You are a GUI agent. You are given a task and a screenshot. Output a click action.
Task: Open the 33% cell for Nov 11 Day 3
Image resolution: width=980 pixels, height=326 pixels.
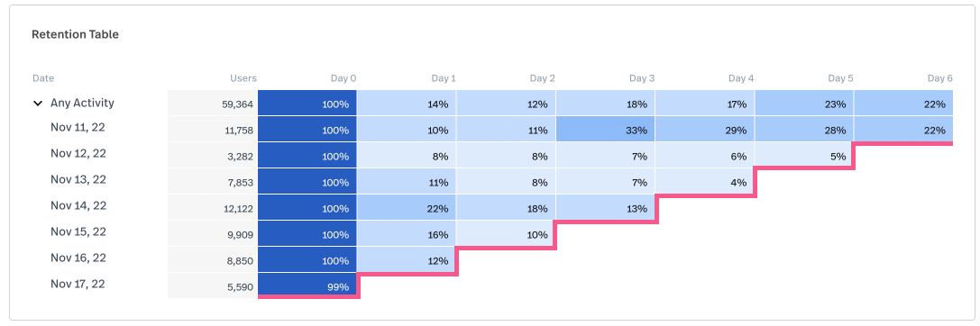click(606, 130)
